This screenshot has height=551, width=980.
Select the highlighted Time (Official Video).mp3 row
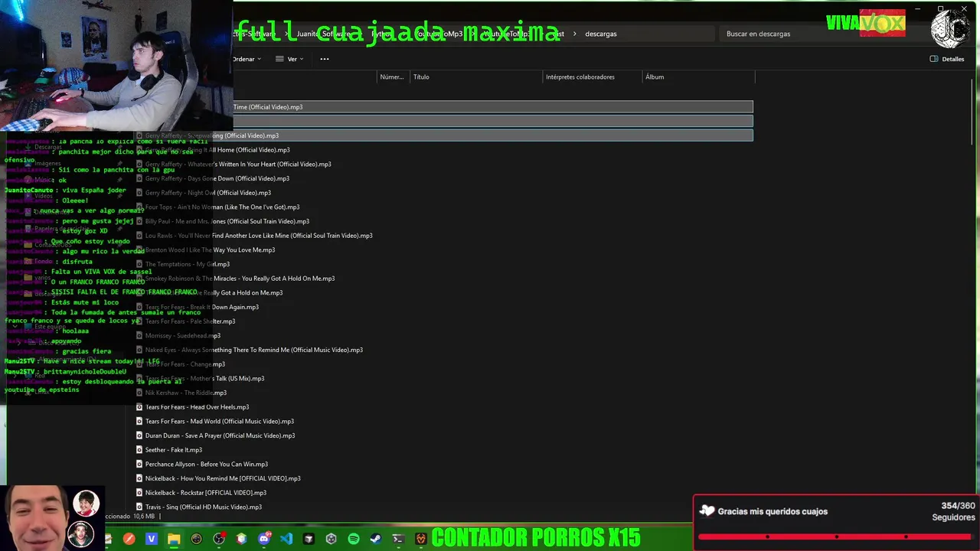tap(493, 107)
